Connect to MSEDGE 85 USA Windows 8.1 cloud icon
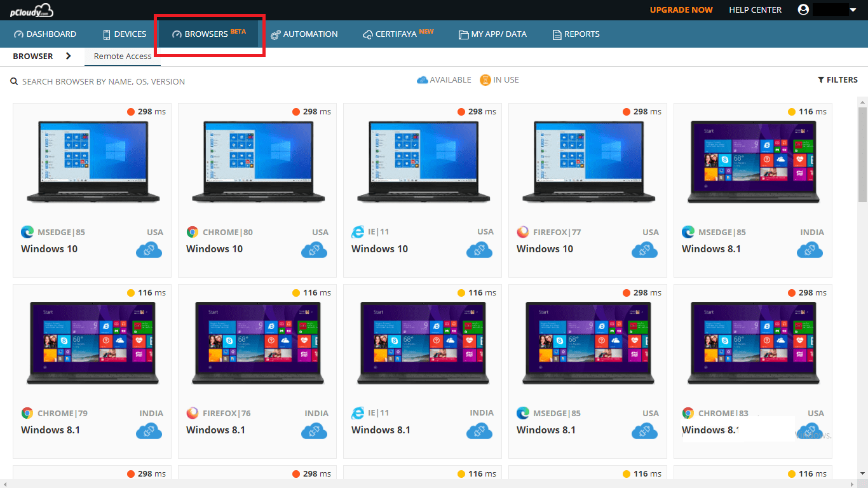Screen dimensions: 868x488 click(644, 431)
